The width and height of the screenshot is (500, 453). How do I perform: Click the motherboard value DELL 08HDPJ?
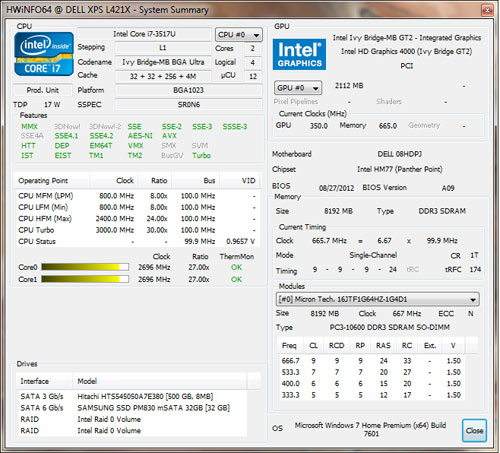[x=399, y=154]
